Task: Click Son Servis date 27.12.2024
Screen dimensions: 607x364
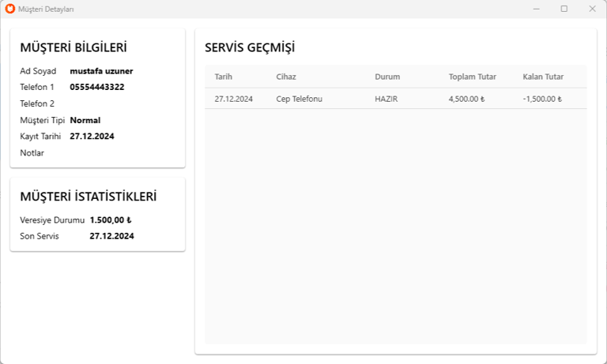Action: click(x=112, y=236)
